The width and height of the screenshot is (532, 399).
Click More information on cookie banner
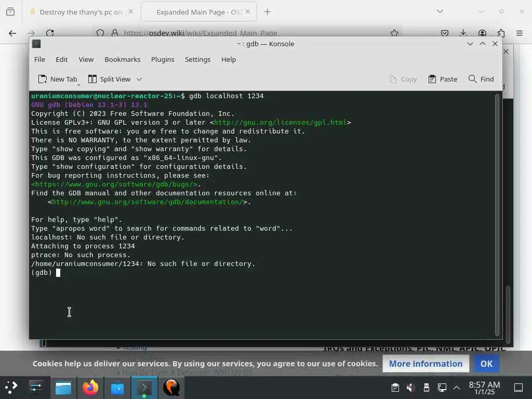425,364
